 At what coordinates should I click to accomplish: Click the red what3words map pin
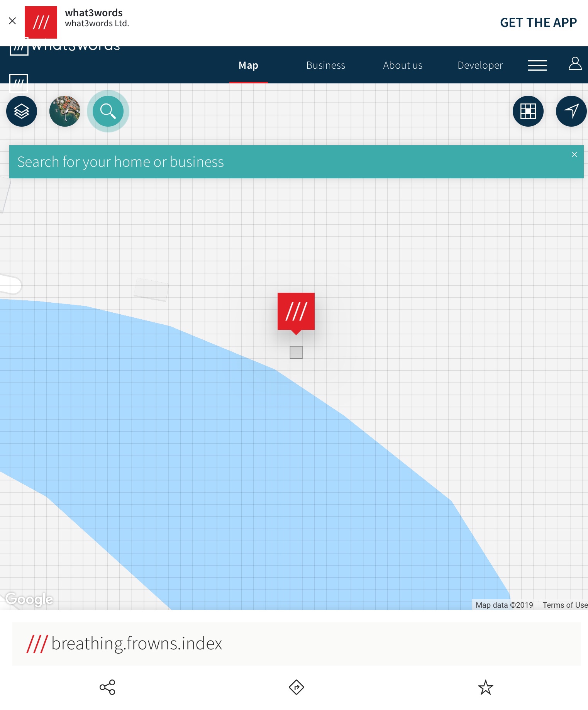click(x=296, y=312)
